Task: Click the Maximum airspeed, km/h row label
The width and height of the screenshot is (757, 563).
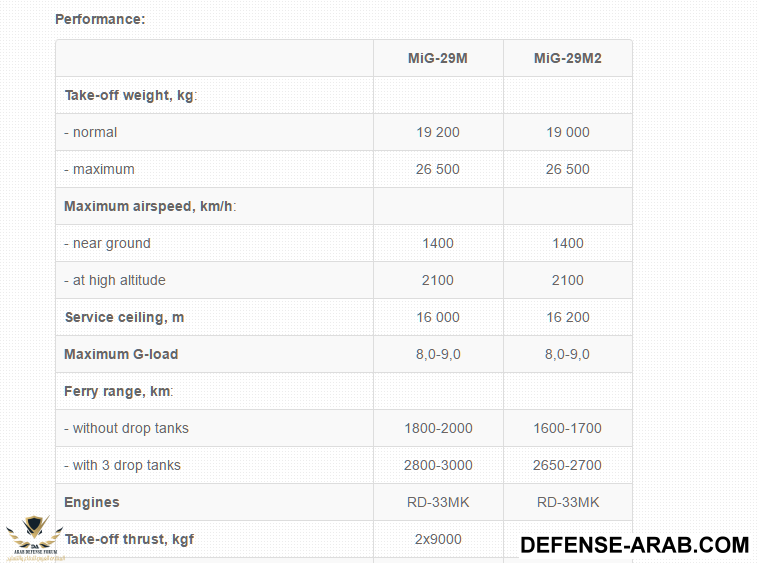Action: pyautogui.click(x=150, y=206)
